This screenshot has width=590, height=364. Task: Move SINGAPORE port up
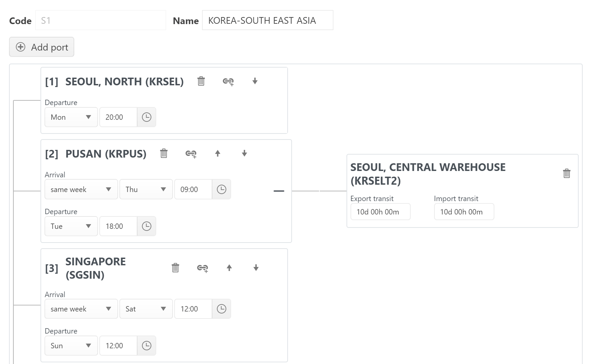coord(229,268)
